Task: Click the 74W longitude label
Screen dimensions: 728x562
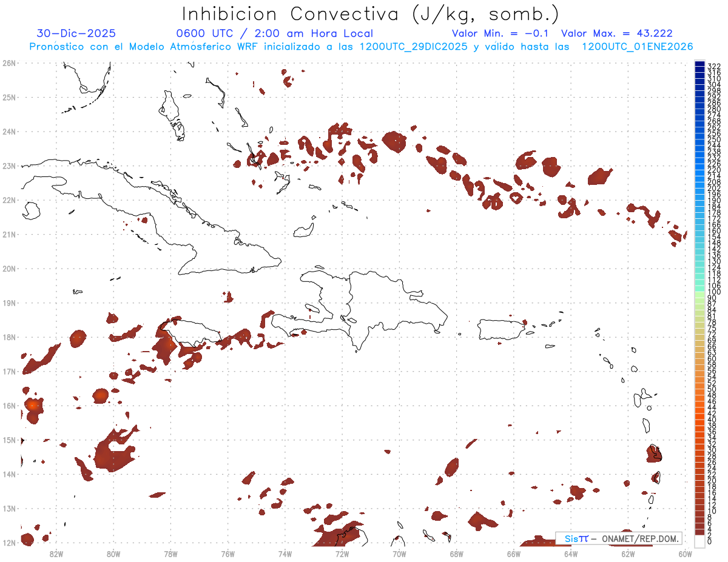Action: [x=285, y=553]
